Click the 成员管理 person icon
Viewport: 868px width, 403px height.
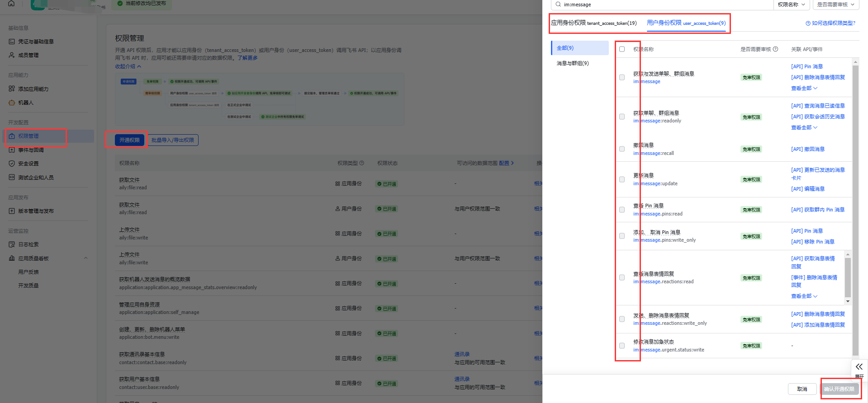12,55
